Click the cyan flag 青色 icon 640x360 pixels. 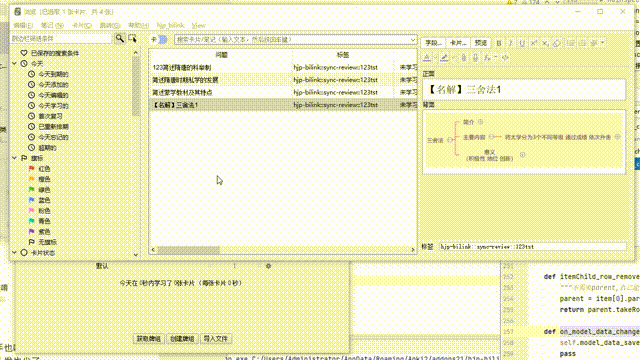[32, 221]
